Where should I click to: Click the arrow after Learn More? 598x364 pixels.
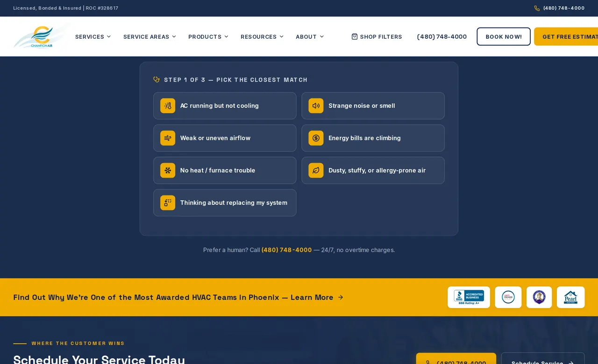341,297
